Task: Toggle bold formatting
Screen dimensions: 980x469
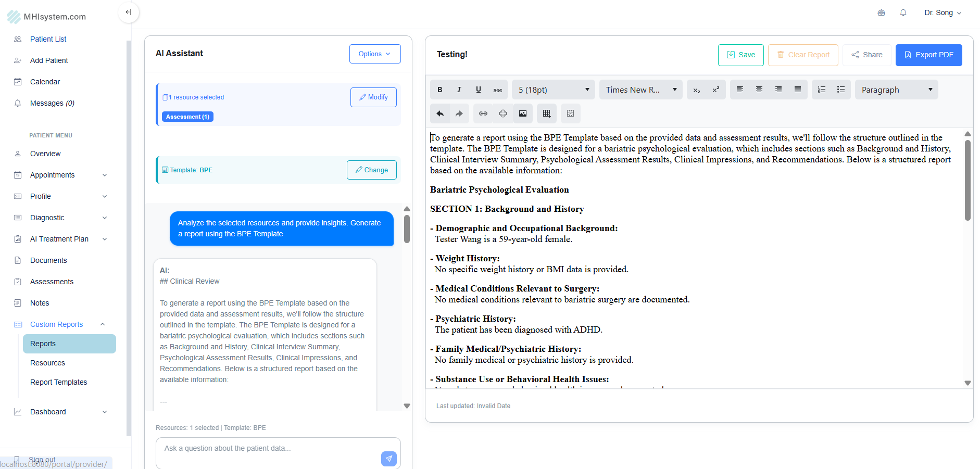Action: [440, 90]
